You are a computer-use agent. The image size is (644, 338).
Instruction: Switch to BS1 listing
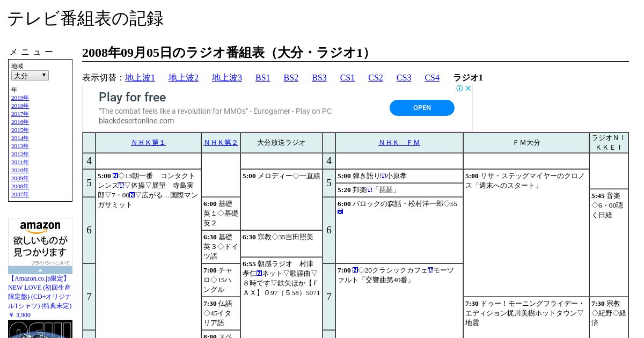click(x=263, y=78)
